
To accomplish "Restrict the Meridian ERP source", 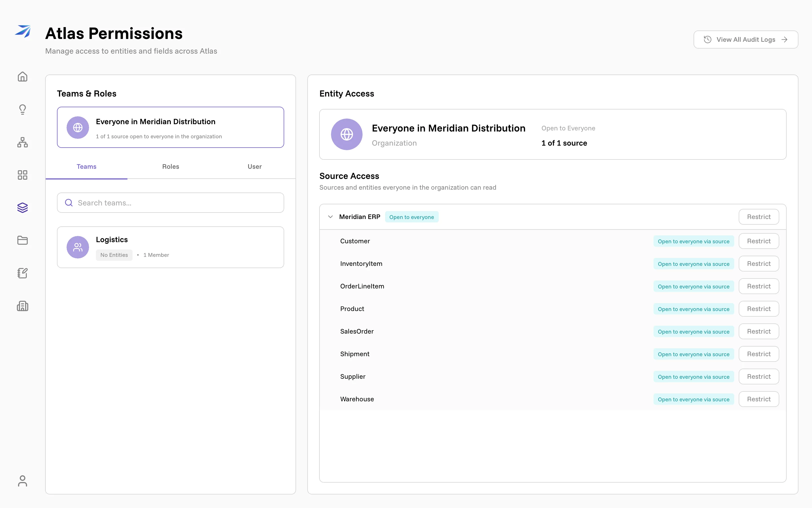I will (x=759, y=217).
